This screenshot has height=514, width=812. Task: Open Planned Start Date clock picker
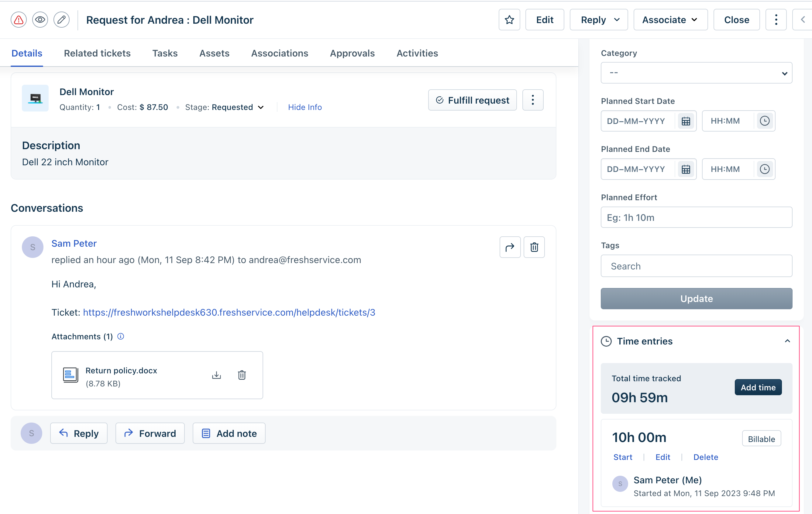(x=765, y=121)
